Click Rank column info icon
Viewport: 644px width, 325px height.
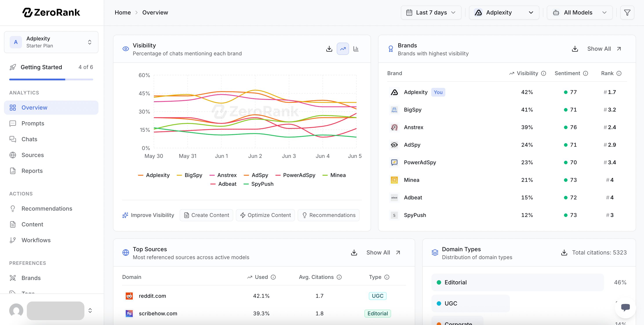619,73
